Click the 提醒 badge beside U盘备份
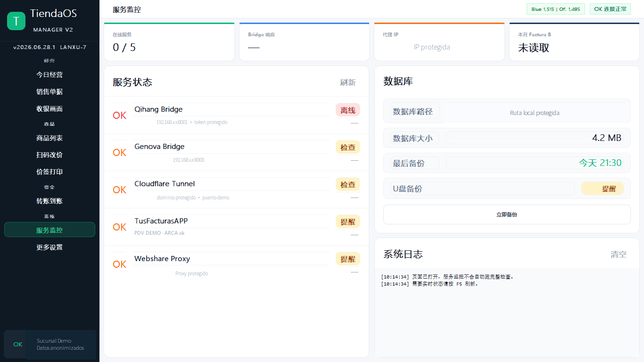644x362 pixels. click(x=603, y=189)
